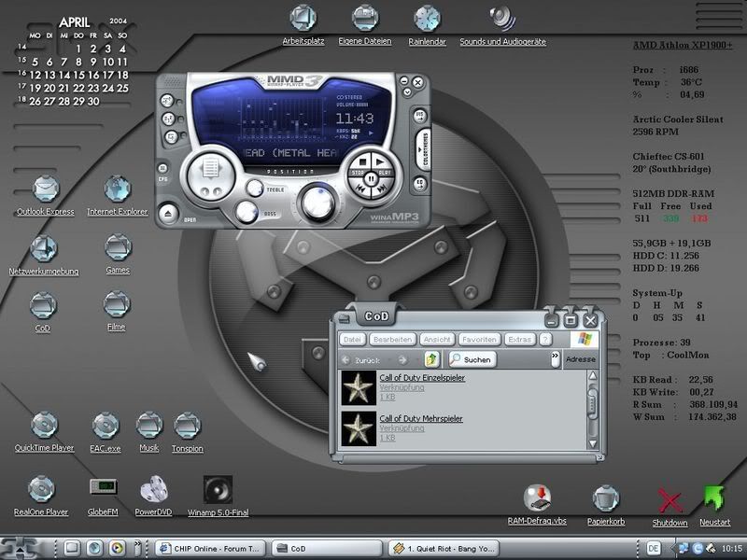Click the Up folder icon in CoD window
747x560 pixels.
[431, 359]
